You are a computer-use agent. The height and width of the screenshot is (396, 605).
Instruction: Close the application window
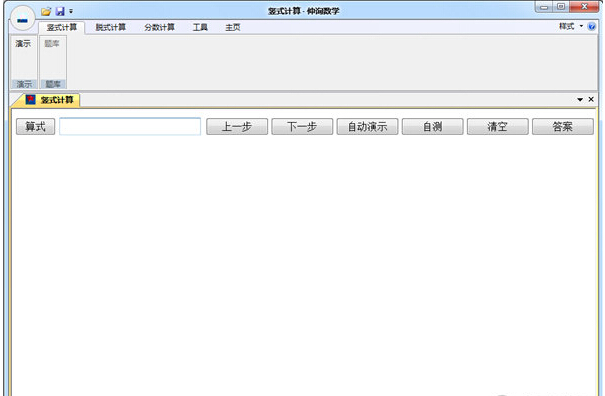[584, 7]
